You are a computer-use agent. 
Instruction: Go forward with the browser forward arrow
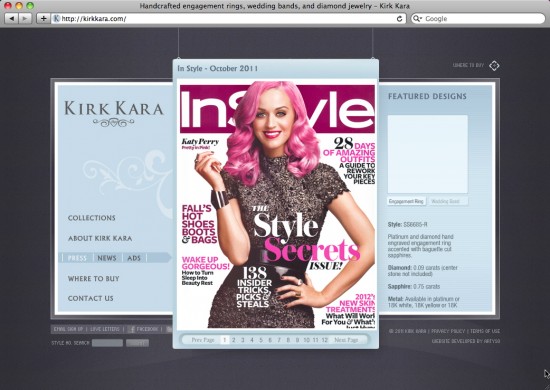point(25,18)
